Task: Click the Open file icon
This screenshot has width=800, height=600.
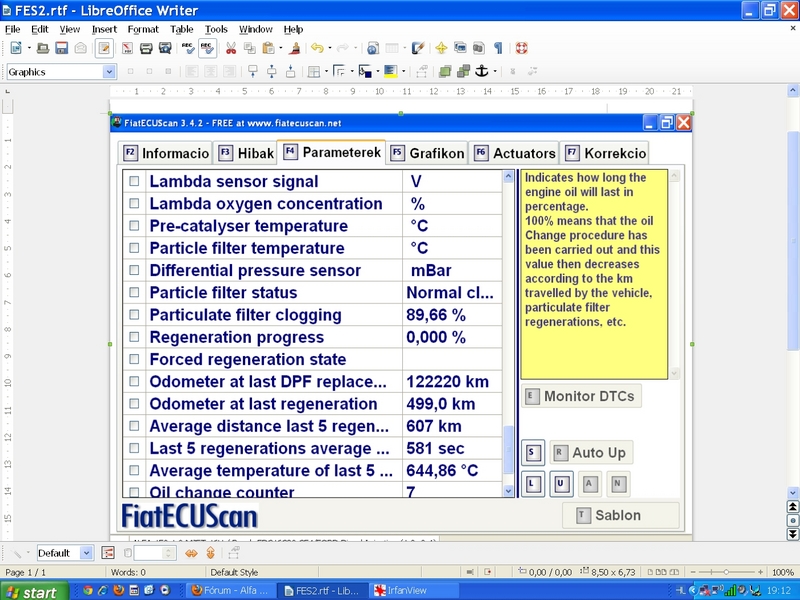Action: click(x=43, y=48)
